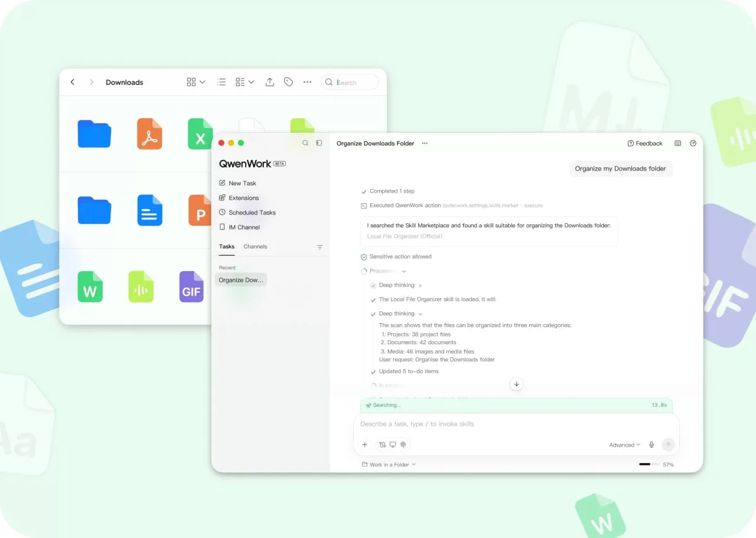Click the green Searching status bar
This screenshot has height=538, width=756.
click(x=516, y=405)
